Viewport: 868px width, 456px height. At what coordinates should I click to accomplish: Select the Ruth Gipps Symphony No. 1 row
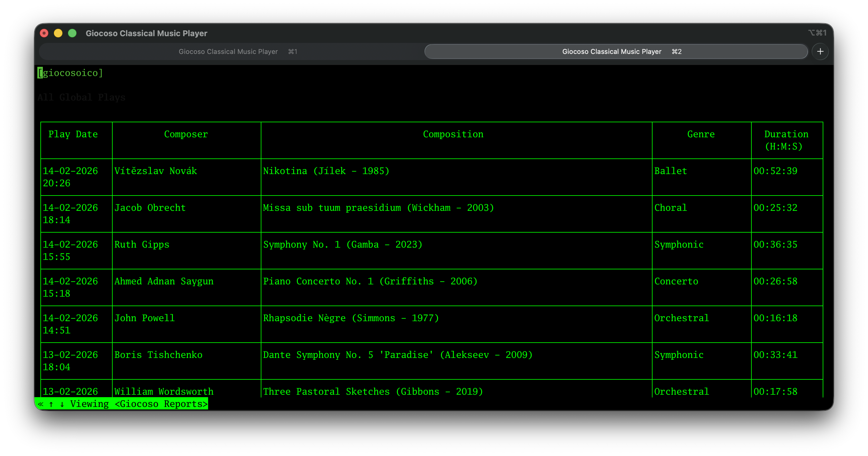point(343,245)
